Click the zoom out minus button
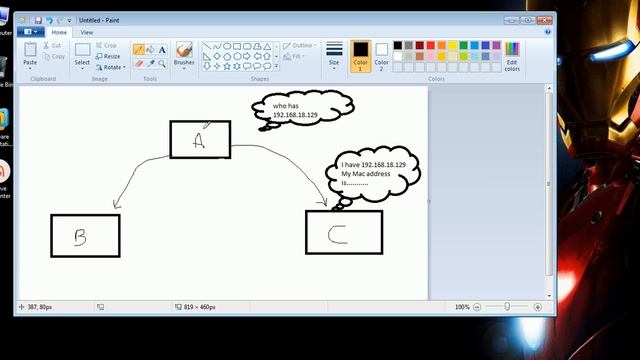Viewport: 640px width, 360px height. pos(477,307)
